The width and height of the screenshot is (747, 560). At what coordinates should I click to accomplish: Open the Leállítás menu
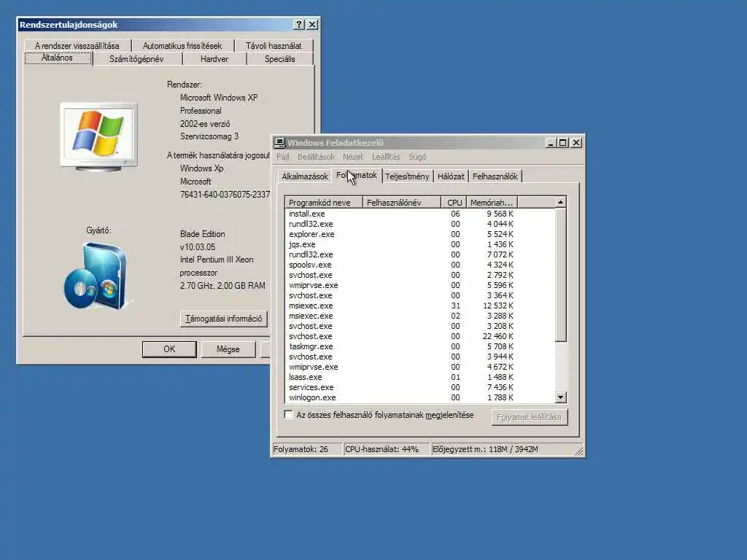(386, 157)
